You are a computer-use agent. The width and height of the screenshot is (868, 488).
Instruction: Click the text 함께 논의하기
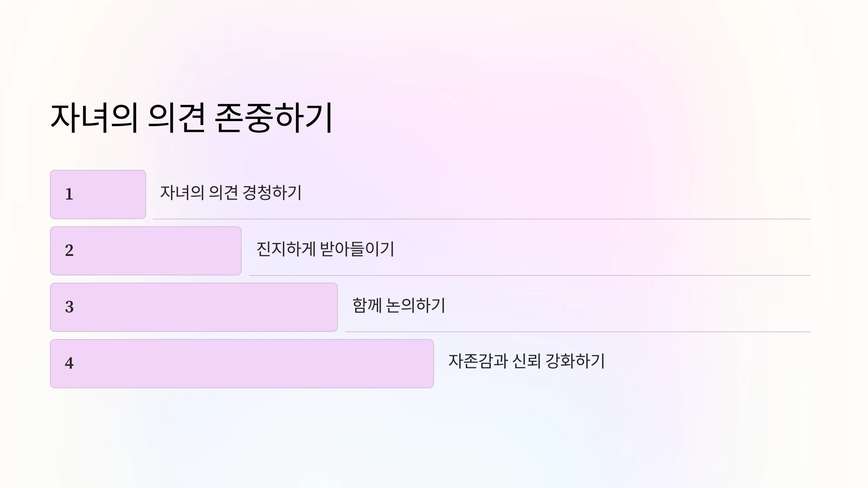click(399, 305)
